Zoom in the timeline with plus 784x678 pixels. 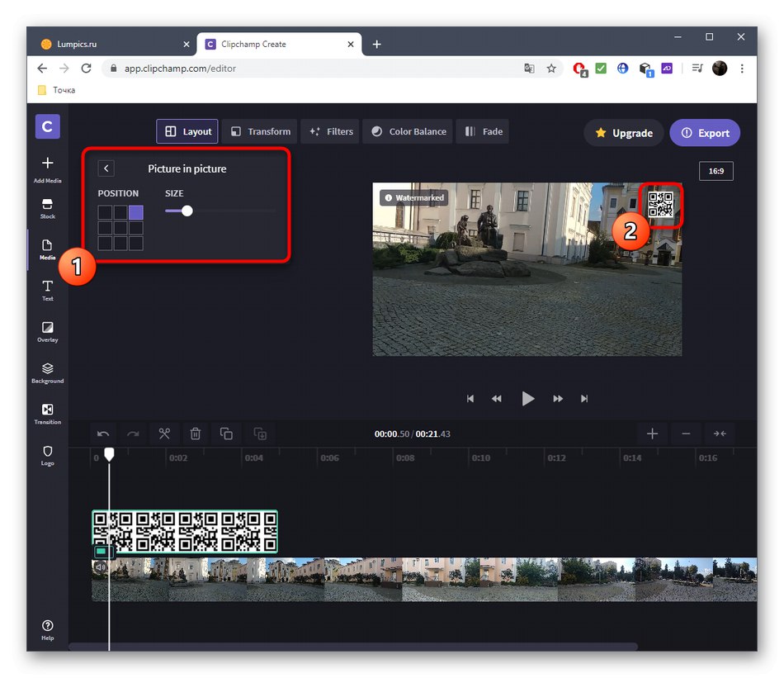[652, 434]
